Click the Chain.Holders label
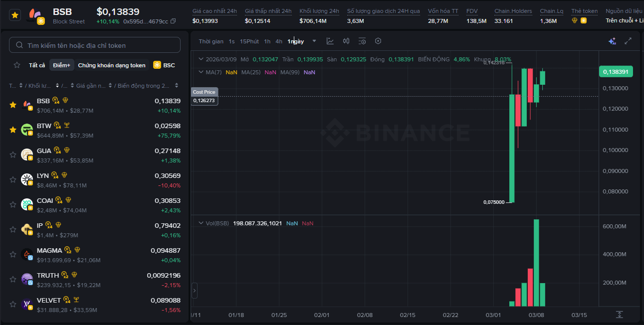 [513, 11]
